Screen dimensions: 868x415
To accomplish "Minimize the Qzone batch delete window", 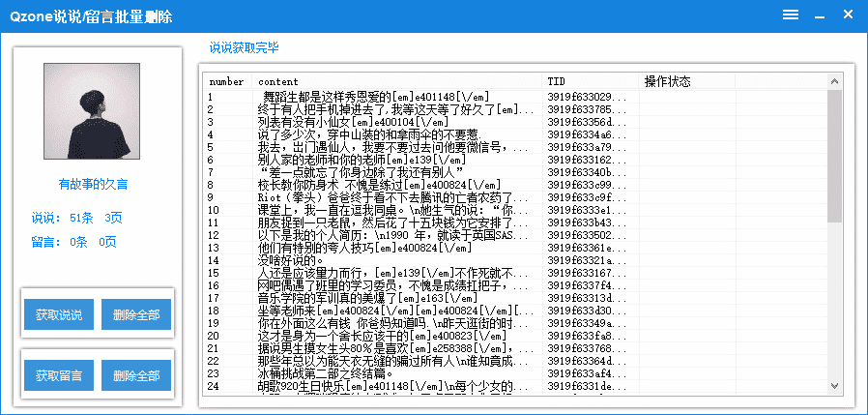I will click(819, 15).
